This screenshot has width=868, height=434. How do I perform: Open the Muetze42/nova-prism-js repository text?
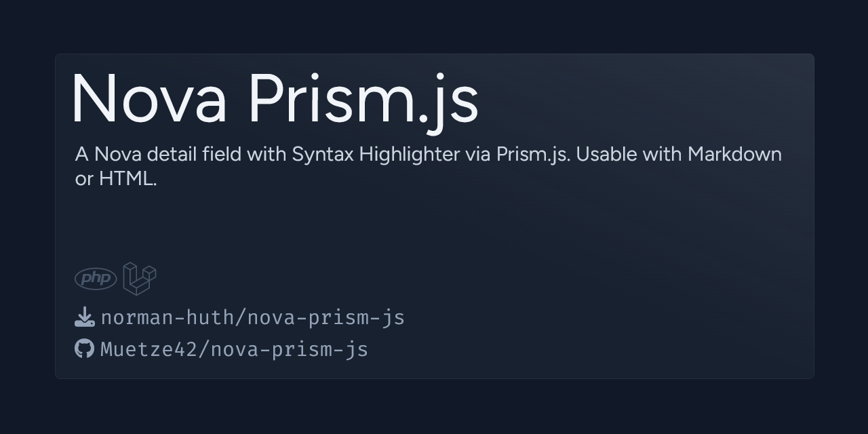[234, 349]
